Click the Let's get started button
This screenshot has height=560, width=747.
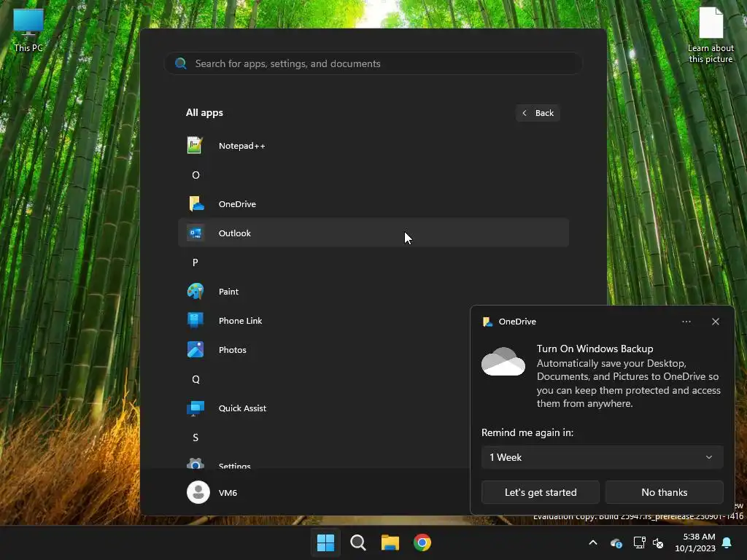(x=541, y=492)
